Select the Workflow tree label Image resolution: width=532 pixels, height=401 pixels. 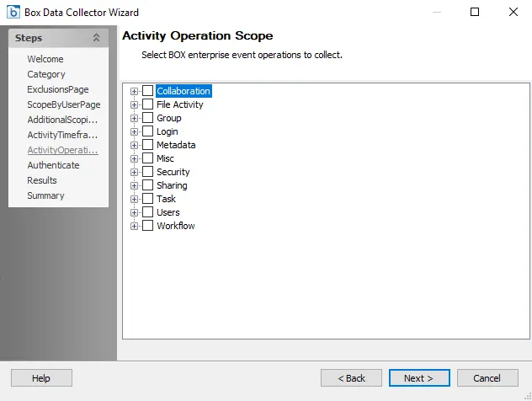point(176,226)
